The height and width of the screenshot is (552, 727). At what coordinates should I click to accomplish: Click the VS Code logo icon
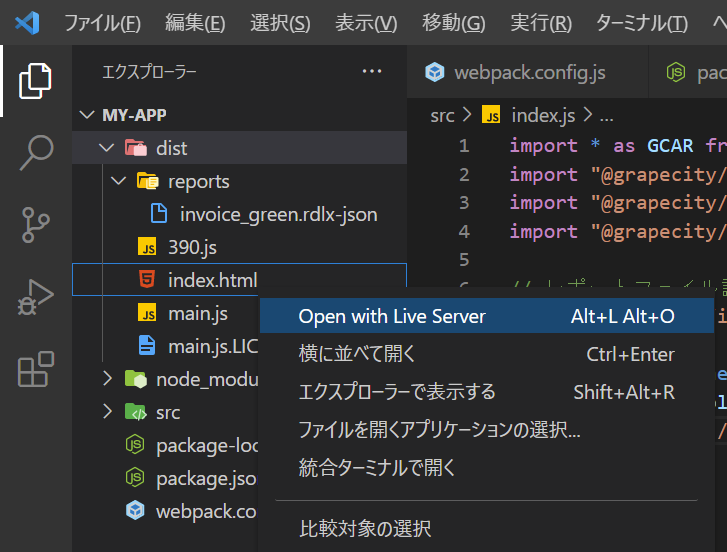click(27, 23)
